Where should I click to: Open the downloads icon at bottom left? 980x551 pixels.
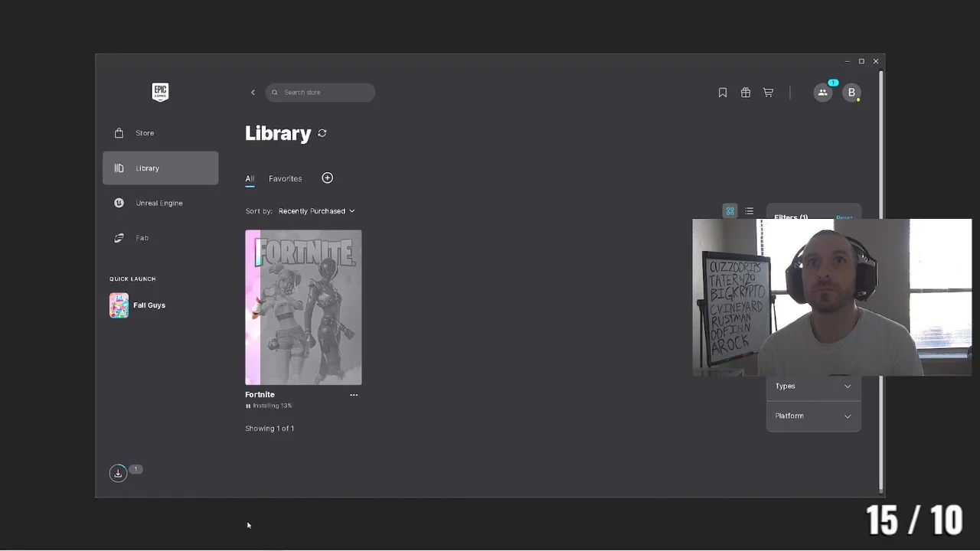(118, 473)
